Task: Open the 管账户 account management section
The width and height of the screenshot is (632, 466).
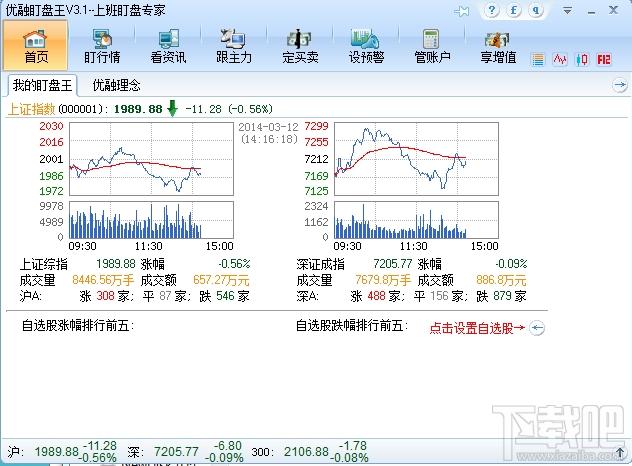Action: click(433, 46)
